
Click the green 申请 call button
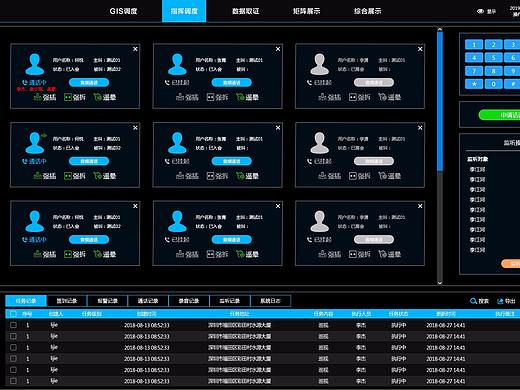[499, 115]
